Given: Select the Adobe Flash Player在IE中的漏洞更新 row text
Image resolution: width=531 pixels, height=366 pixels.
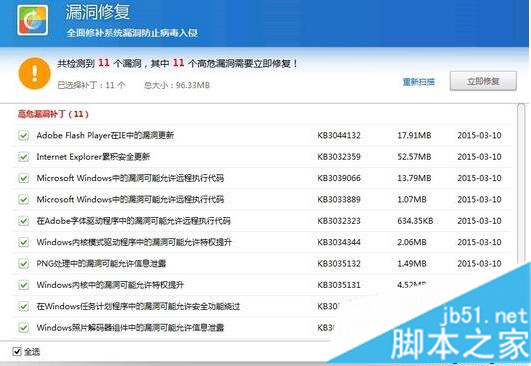Looking at the screenshot, I should (105, 135).
